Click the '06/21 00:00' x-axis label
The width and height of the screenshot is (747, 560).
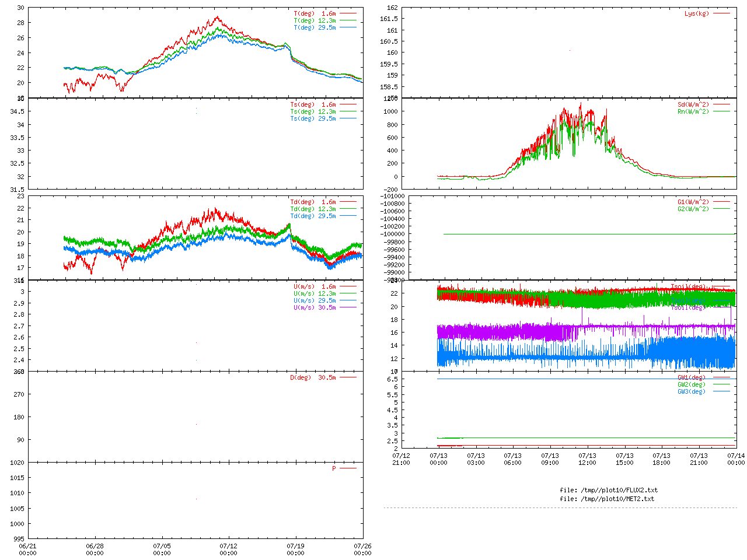point(28,549)
